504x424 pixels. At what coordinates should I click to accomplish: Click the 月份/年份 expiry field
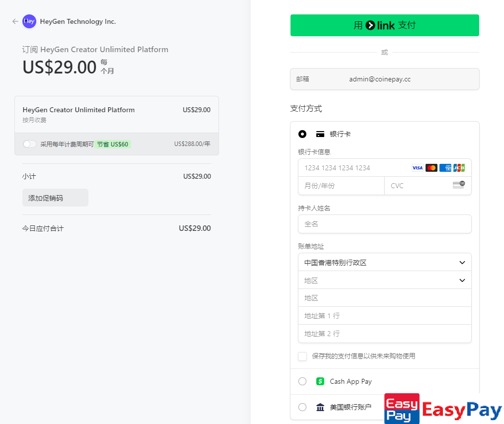click(341, 186)
